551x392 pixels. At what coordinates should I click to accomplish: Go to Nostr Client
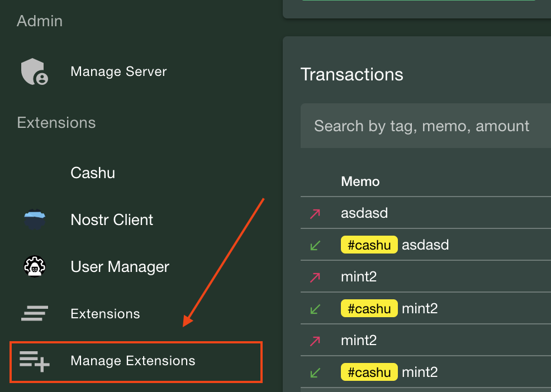pos(112,220)
